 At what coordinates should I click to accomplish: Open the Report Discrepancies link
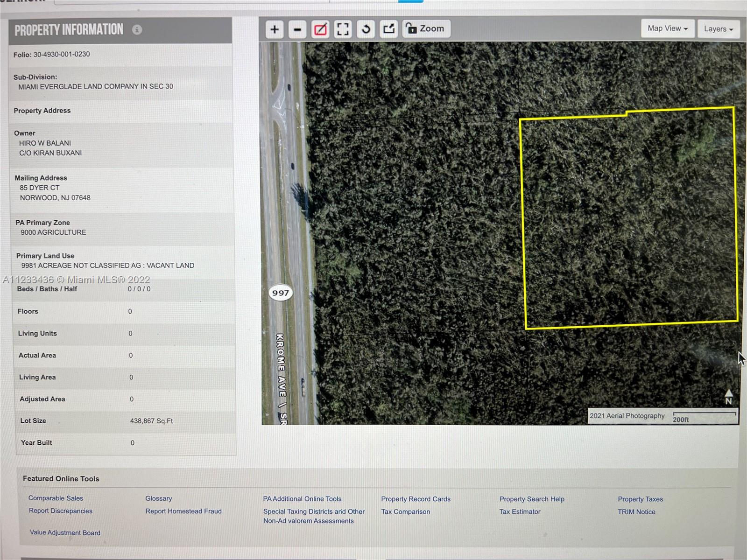point(61,511)
